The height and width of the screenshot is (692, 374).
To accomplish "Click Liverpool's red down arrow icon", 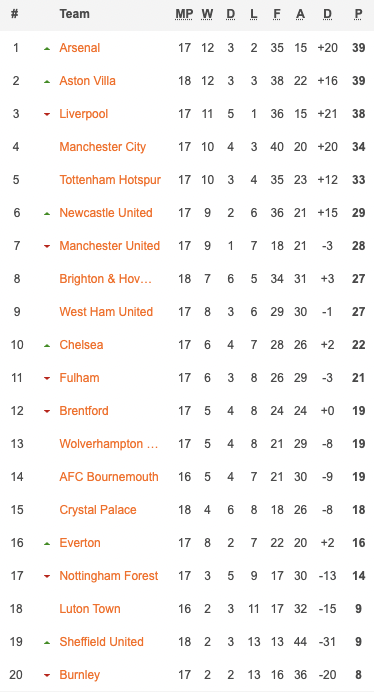I will pos(47,115).
